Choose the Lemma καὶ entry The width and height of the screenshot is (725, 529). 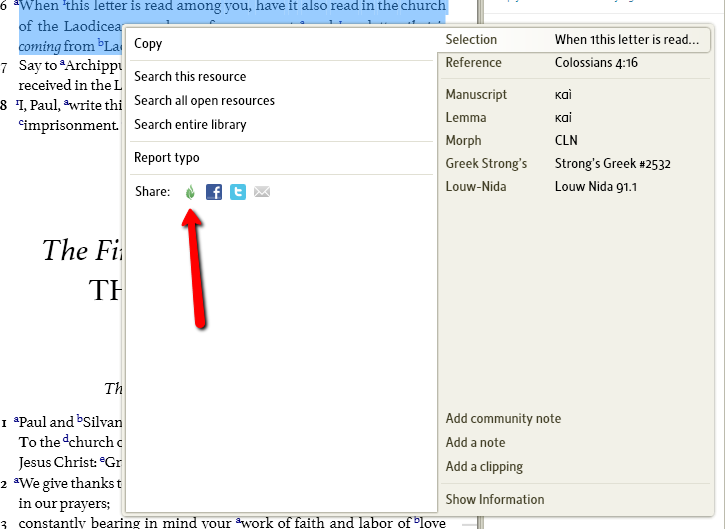tap(576, 118)
